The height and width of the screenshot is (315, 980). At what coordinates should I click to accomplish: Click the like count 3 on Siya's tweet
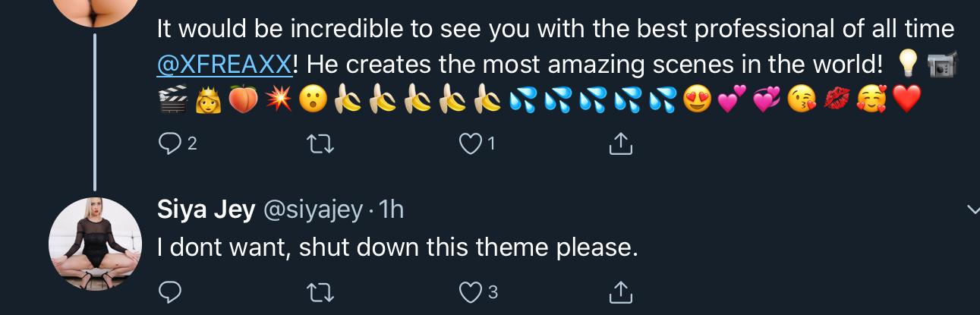(x=493, y=291)
